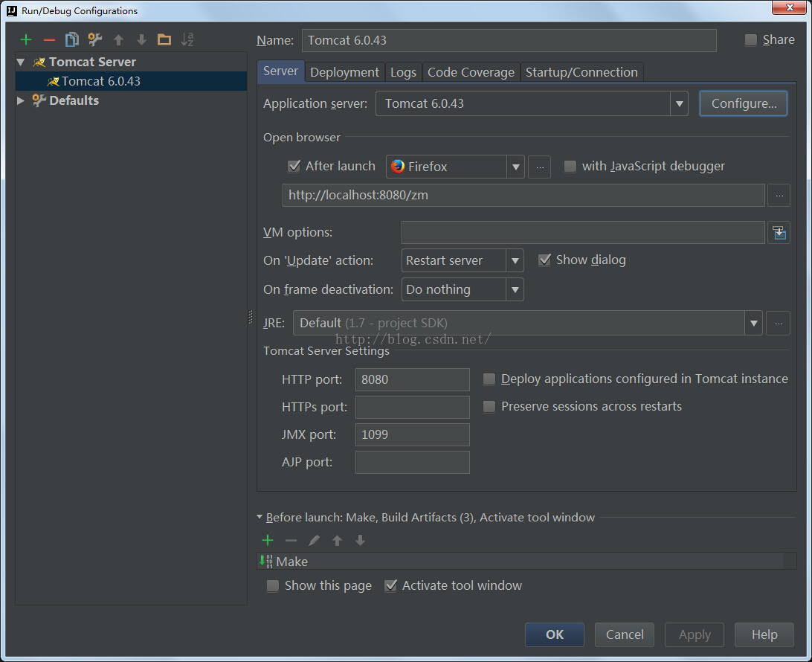Image resolution: width=812 pixels, height=662 pixels.
Task: Expand the VM options field editor
Action: click(x=779, y=233)
